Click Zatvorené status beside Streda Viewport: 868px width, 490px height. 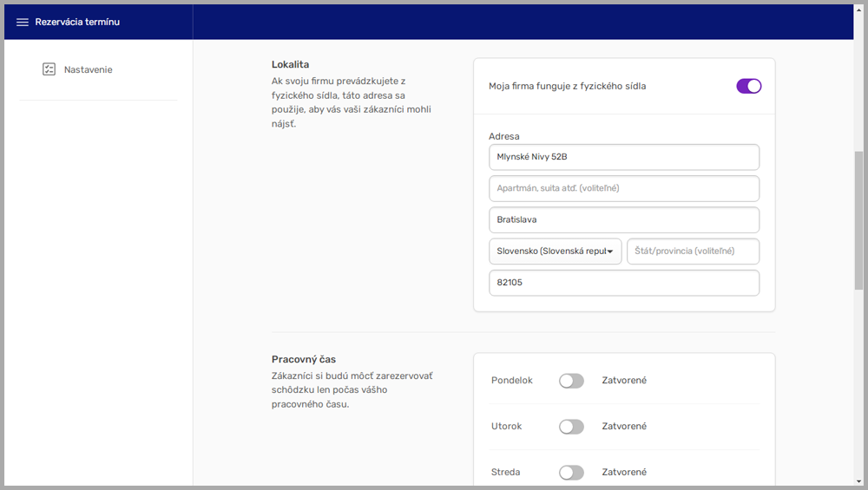click(624, 473)
